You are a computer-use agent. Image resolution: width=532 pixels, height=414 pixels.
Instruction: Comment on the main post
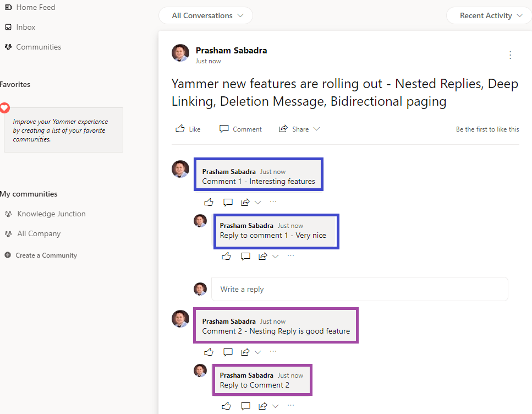(x=240, y=128)
